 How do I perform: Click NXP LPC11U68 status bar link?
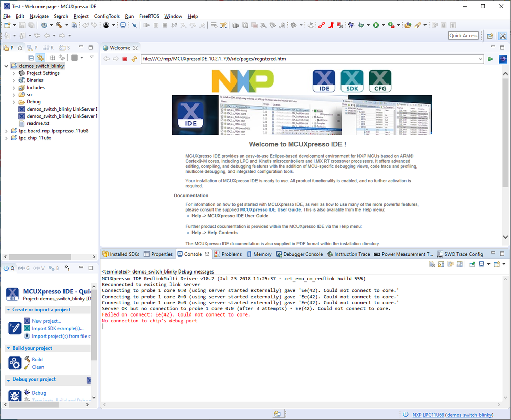coord(428,415)
